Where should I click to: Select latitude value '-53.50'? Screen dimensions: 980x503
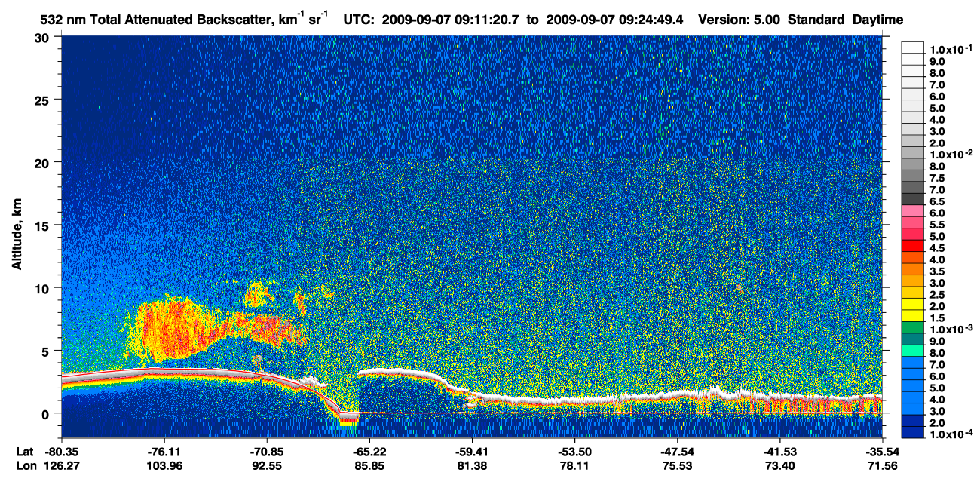[574, 451]
